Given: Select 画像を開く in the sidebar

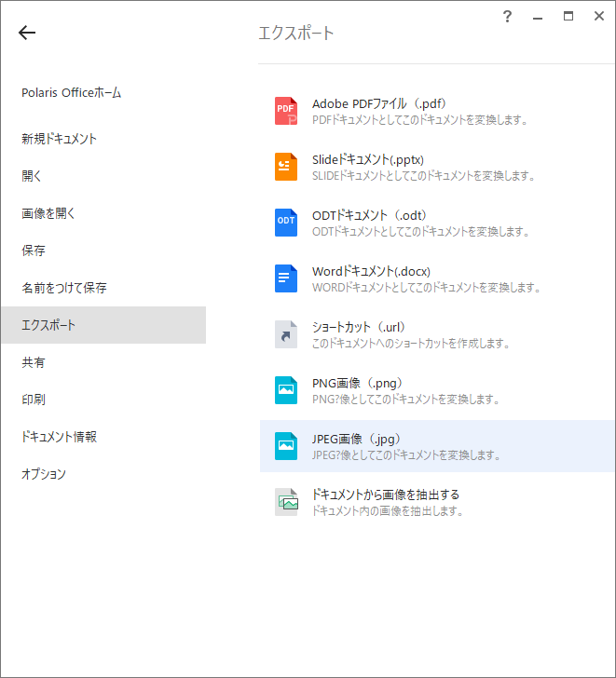Looking at the screenshot, I should (48, 213).
